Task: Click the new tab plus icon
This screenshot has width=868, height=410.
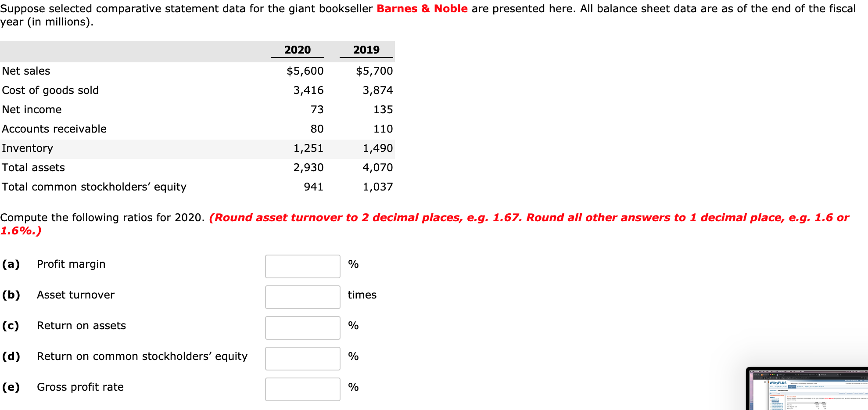Action: pyautogui.click(x=840, y=375)
